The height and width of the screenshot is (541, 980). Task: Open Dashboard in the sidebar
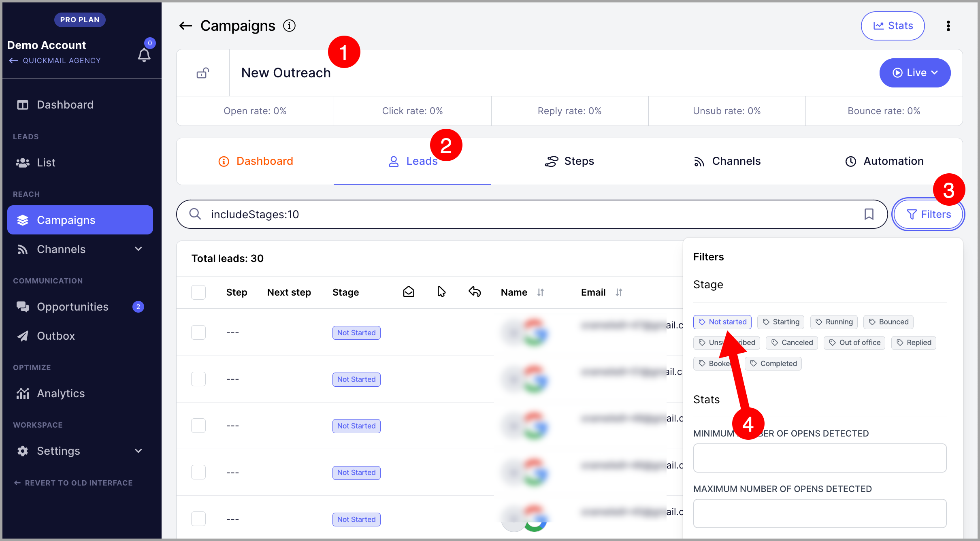point(80,105)
